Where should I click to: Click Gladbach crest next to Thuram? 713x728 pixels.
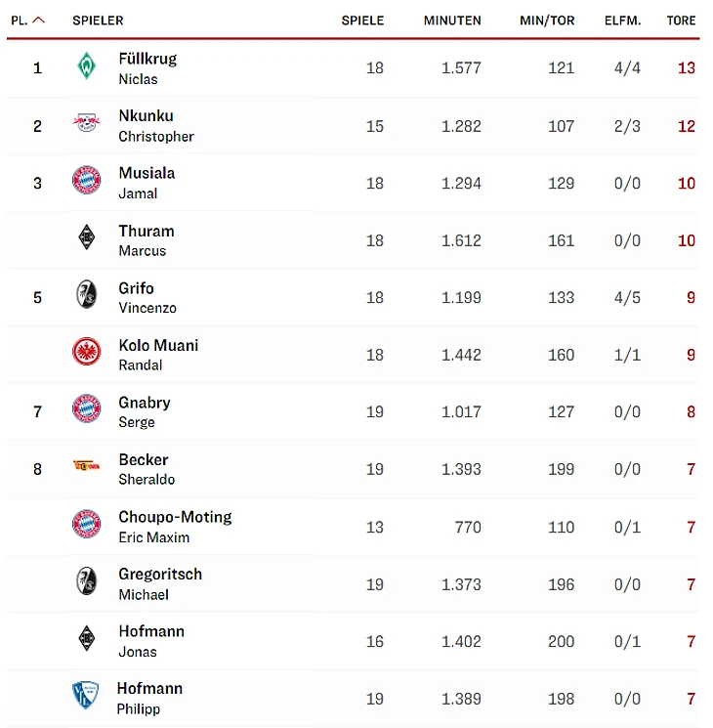87,238
